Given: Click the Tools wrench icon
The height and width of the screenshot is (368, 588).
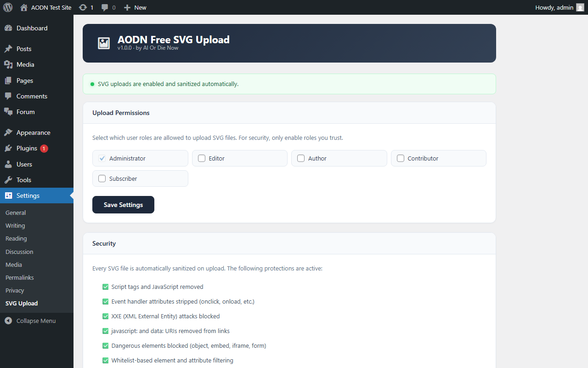Looking at the screenshot, I should (x=8, y=180).
